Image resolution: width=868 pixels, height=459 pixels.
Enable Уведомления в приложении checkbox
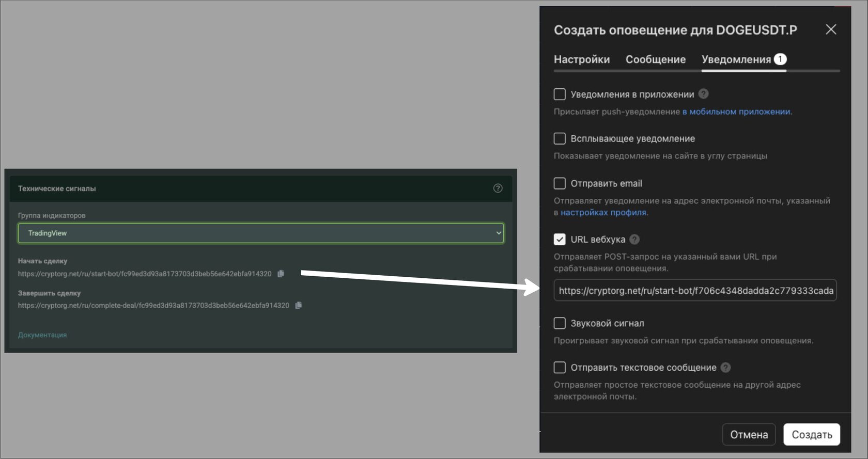point(560,94)
